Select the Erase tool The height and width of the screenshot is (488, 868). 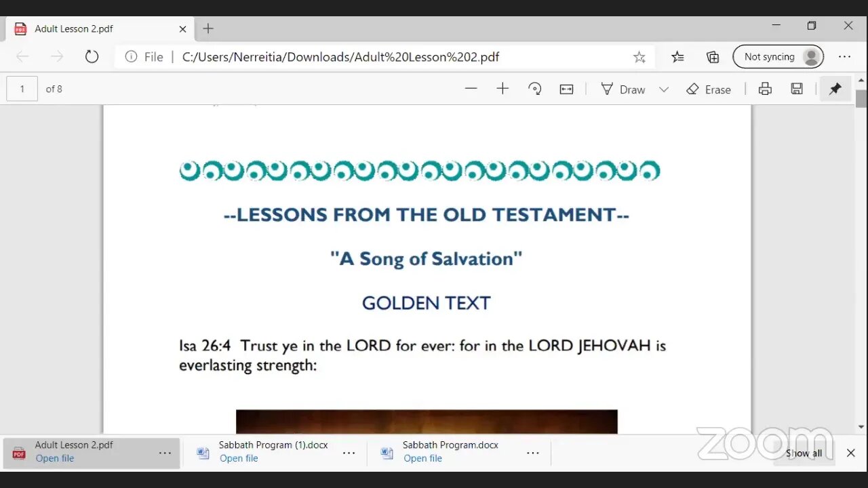point(709,89)
